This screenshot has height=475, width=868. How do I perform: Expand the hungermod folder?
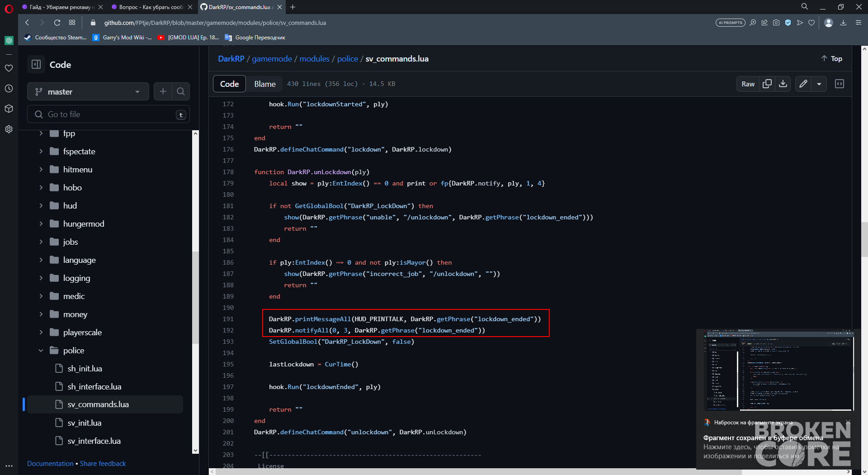[x=41, y=223]
